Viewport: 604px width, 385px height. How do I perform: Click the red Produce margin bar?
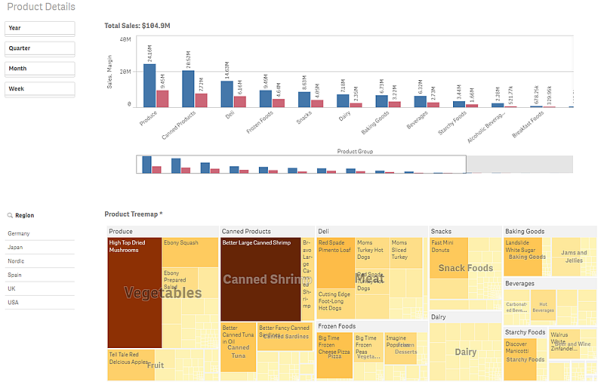(163, 99)
